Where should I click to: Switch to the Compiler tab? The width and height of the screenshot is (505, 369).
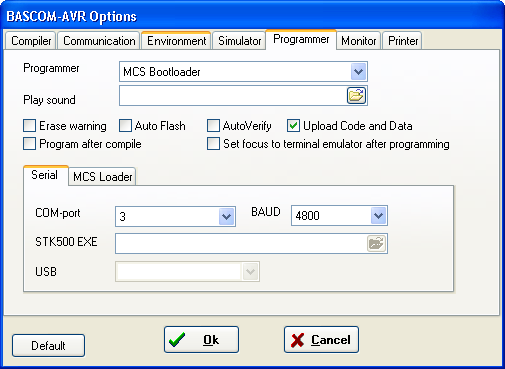click(31, 41)
